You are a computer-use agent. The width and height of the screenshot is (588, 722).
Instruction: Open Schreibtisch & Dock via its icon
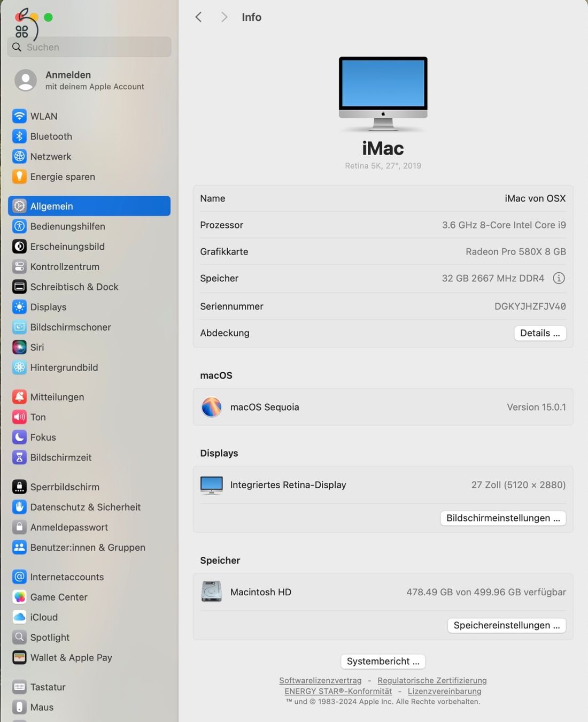(x=19, y=287)
